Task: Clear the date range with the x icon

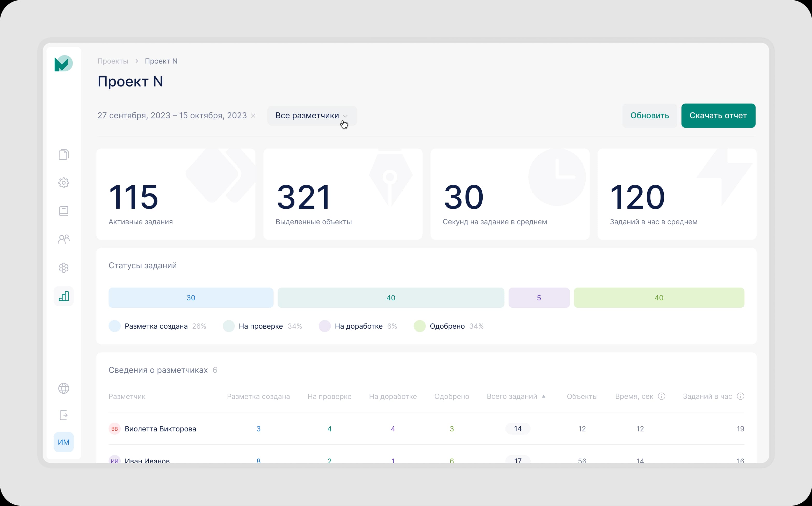Action: [x=253, y=116]
